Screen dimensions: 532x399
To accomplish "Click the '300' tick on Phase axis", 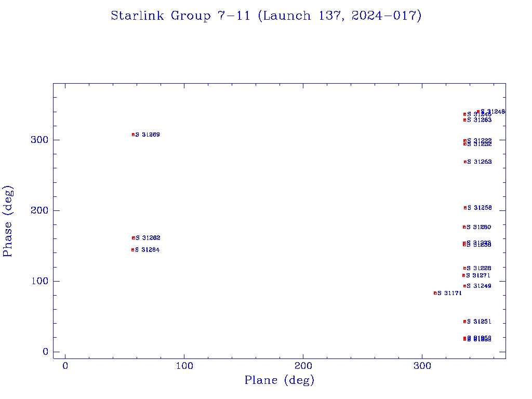I will coord(39,140).
